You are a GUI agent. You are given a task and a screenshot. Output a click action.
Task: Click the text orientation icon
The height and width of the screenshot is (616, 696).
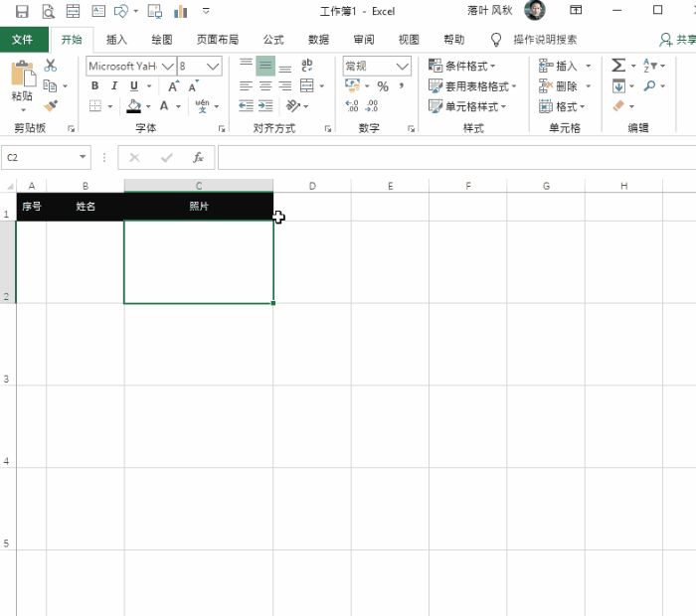point(293,106)
